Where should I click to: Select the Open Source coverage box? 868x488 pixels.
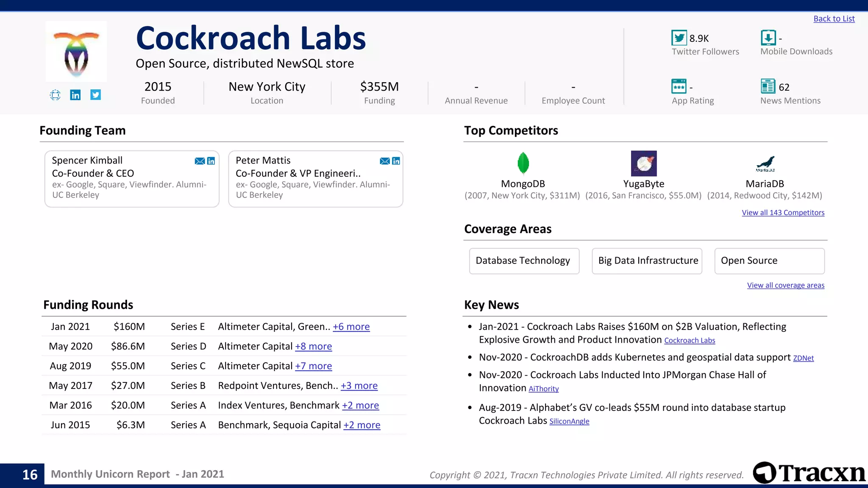(770, 261)
